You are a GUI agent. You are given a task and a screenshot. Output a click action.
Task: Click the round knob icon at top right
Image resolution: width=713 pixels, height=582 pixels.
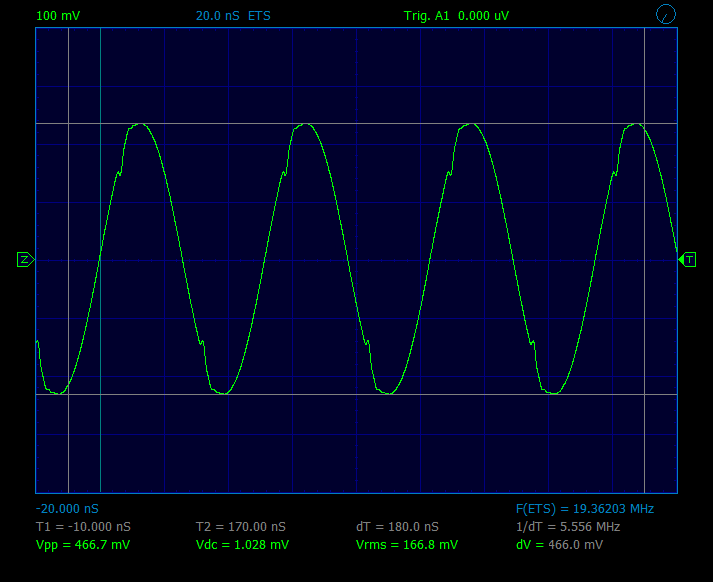coord(666,14)
